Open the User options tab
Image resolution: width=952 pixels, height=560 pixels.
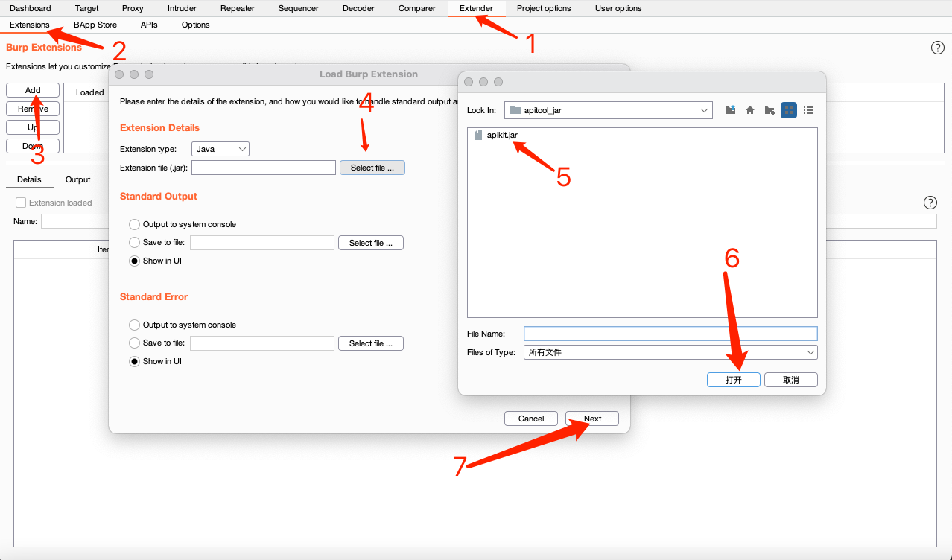tap(618, 8)
